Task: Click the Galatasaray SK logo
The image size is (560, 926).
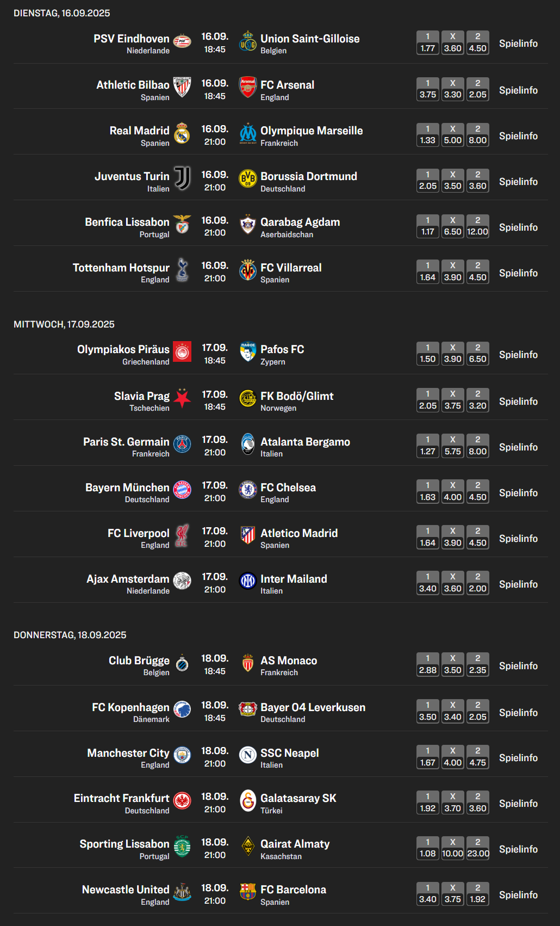Action: (x=248, y=800)
